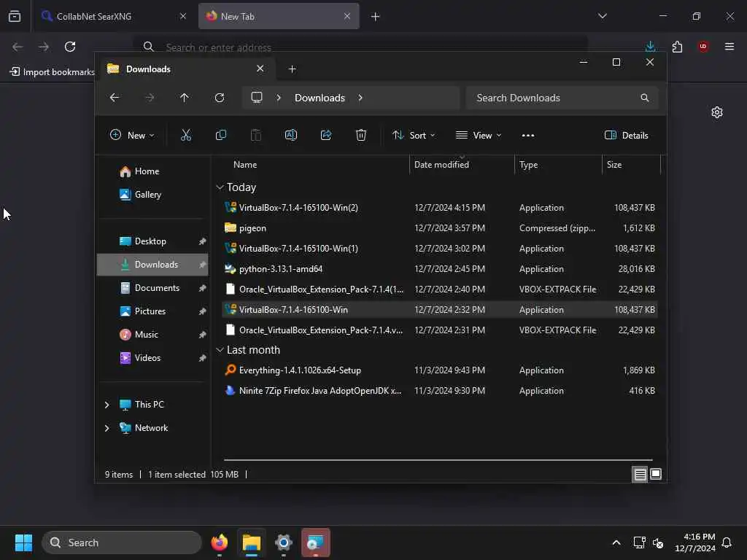The height and width of the screenshot is (560, 747).
Task: Open Firefox list all tabs dropdown
Action: [x=602, y=16]
